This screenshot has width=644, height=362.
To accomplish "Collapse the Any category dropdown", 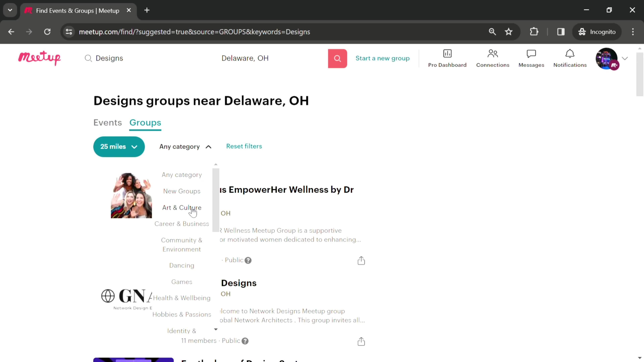I will point(185,147).
